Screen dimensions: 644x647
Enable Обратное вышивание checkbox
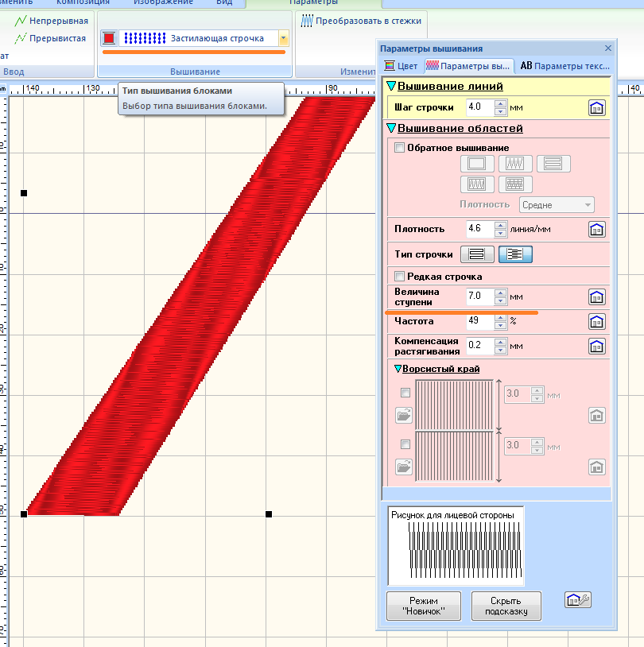click(x=399, y=147)
